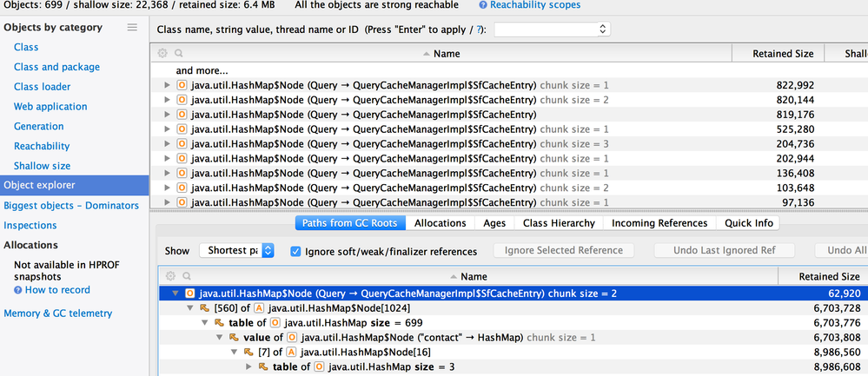Expand the row with retained size 136,408
This screenshot has width=868, height=376.
coord(168,173)
